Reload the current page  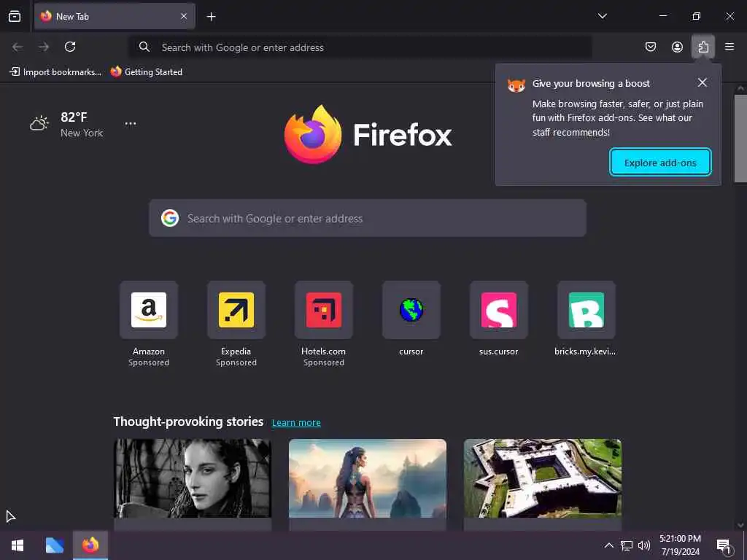[x=70, y=47]
